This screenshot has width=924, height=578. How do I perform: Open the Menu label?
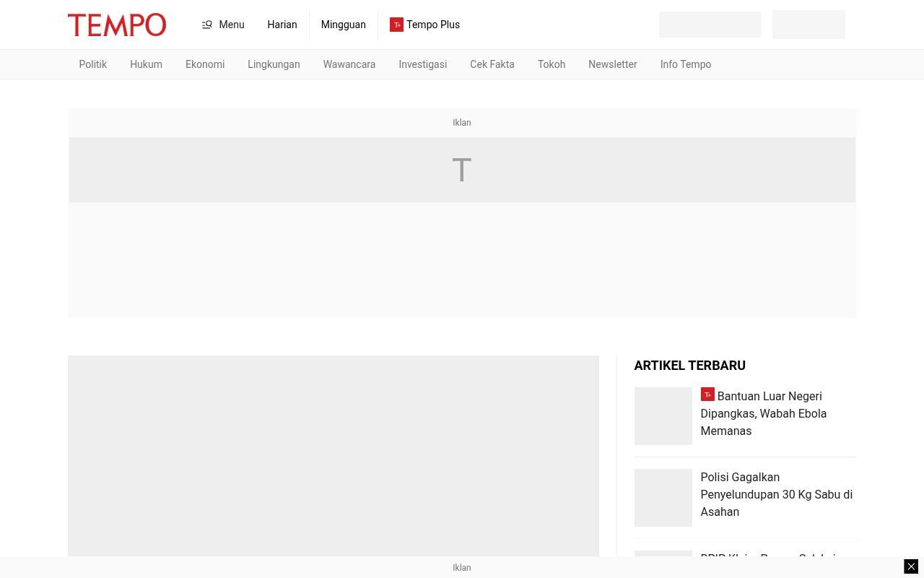point(232,25)
